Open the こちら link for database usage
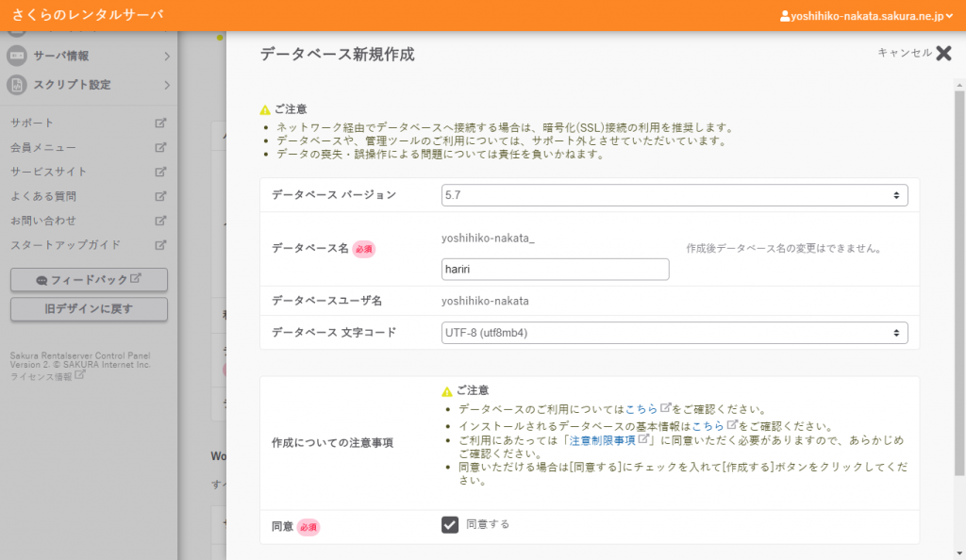The width and height of the screenshot is (966, 560). click(x=641, y=409)
